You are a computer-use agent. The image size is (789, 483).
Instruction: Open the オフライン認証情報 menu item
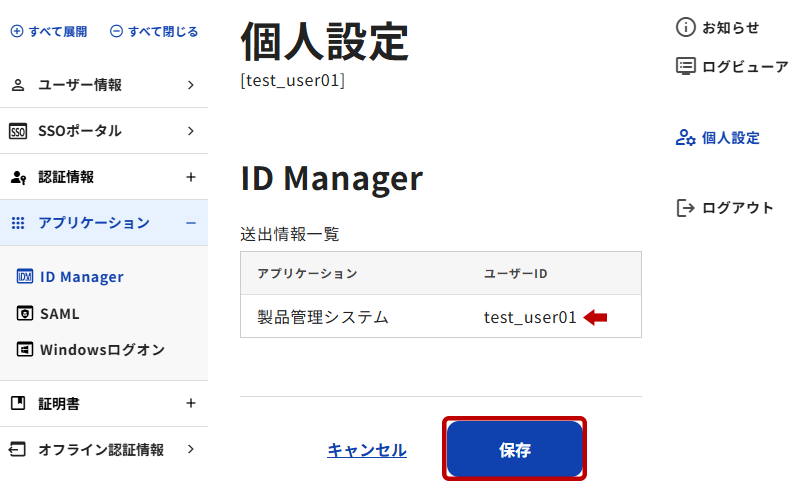pyautogui.click(x=100, y=449)
